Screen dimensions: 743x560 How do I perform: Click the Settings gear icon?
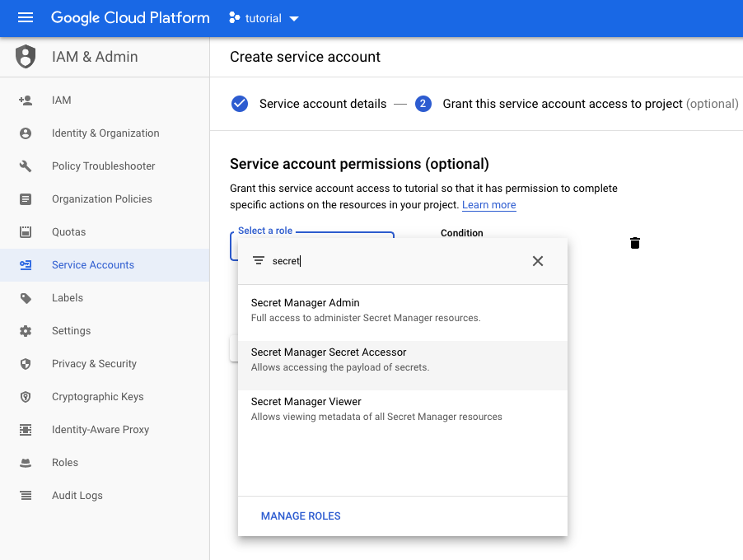(x=26, y=331)
